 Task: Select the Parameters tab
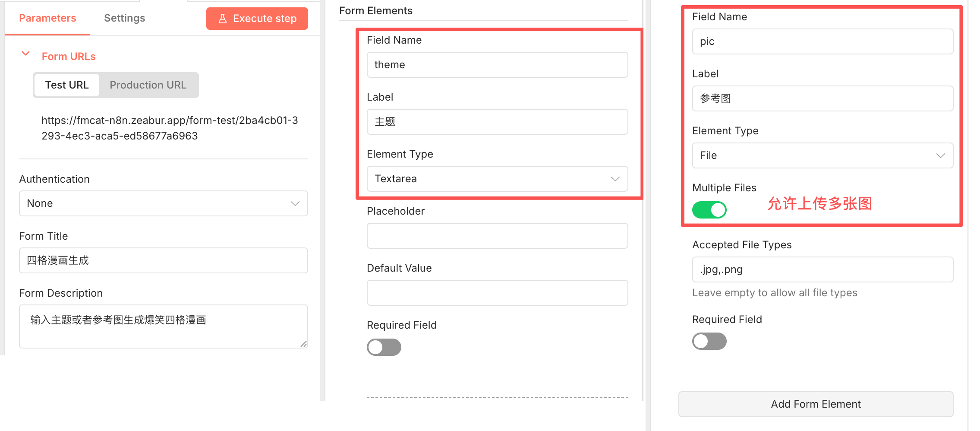click(x=47, y=18)
